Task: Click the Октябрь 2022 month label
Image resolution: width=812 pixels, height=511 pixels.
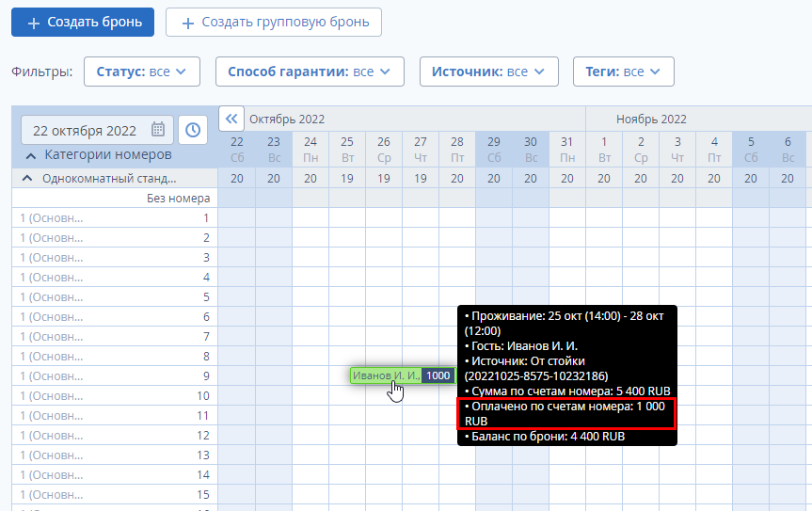Action: 287,120
